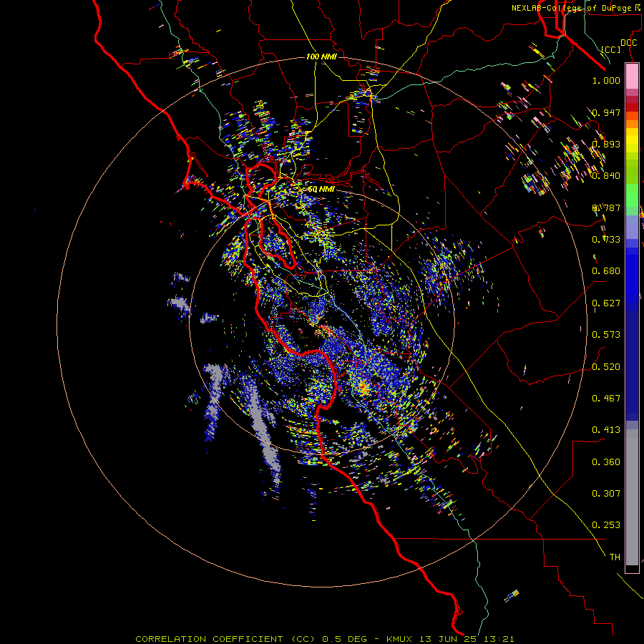This screenshot has height=644, width=644.
Task: Pick the pink segment of the color bar
Action: (x=632, y=77)
